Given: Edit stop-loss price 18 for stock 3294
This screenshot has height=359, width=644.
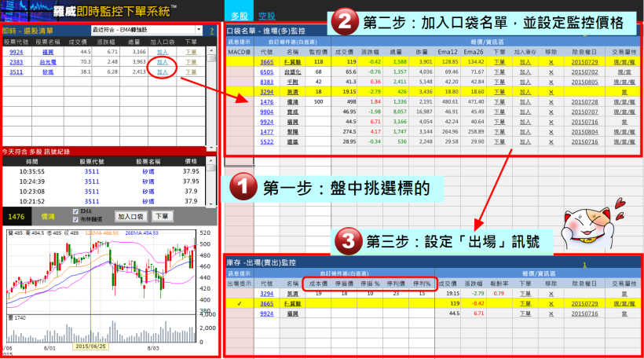Looking at the screenshot, I should [x=344, y=294].
